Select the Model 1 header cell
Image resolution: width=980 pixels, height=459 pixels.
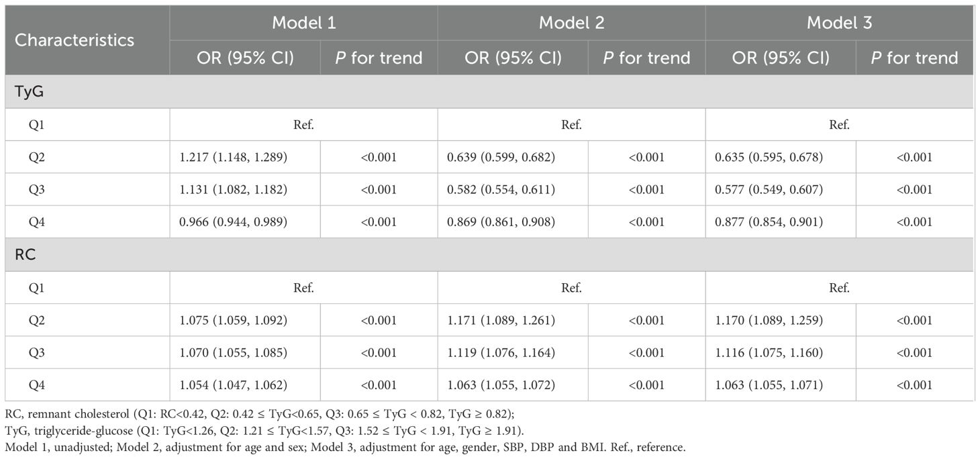pos(303,23)
